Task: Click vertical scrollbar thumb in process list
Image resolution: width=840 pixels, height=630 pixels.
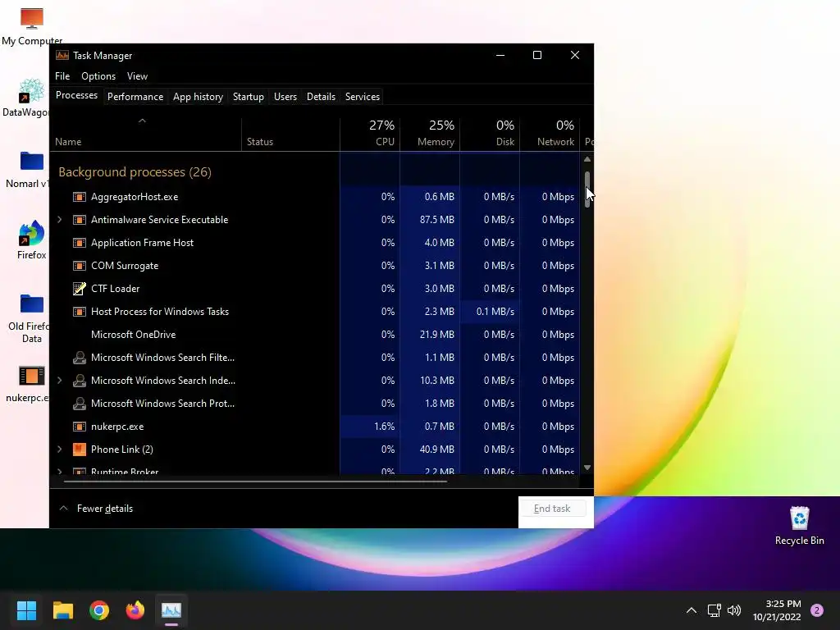Action: [x=587, y=189]
